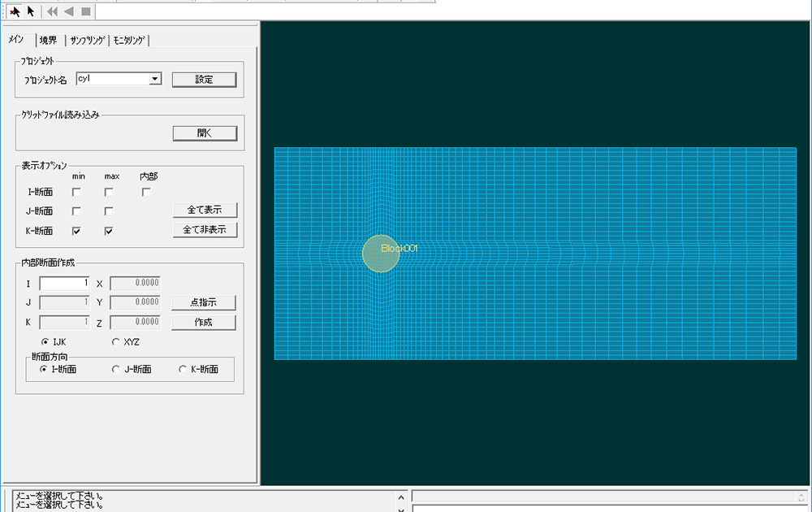Open the モニタリング tab
The image size is (812, 512).
[129, 41]
